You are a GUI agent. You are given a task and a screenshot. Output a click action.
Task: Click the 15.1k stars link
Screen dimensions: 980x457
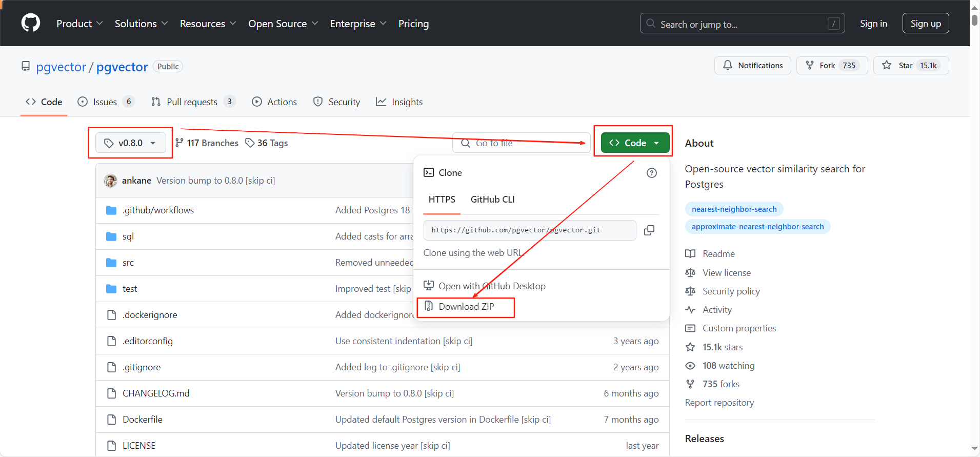(x=722, y=347)
